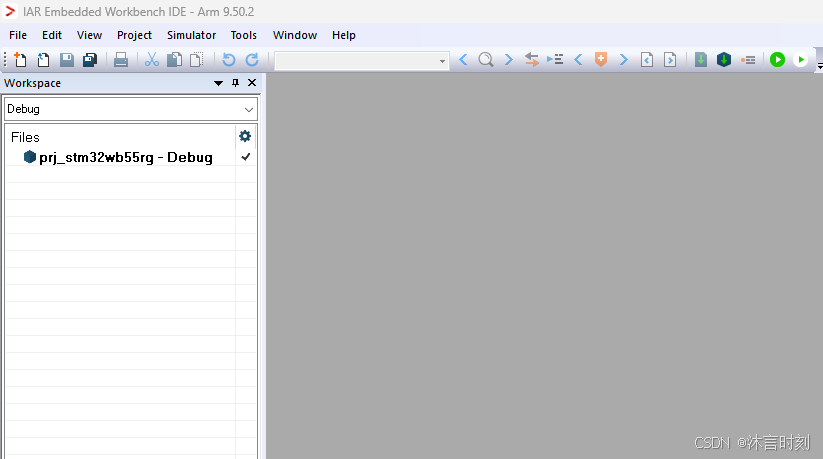Image resolution: width=823 pixels, height=459 pixels.
Task: Save the current file via toolbar
Action: click(x=67, y=60)
